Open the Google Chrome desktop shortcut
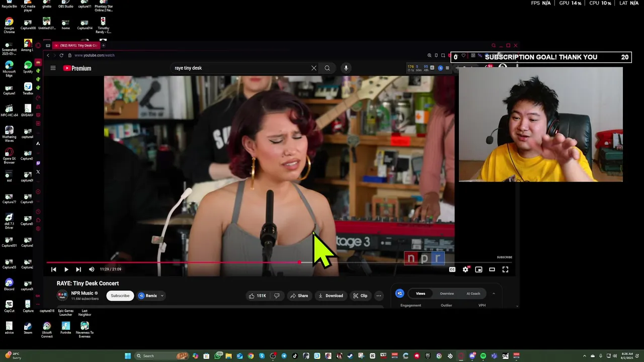The width and height of the screenshot is (644, 362). 9,25
